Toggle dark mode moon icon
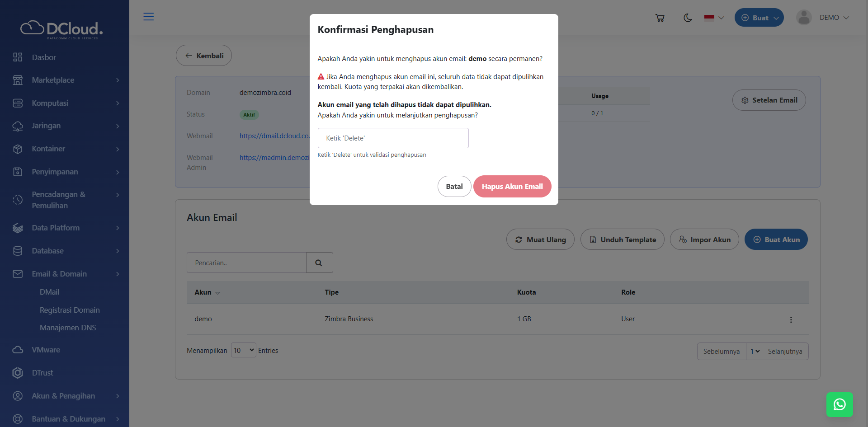This screenshot has width=868, height=427. 688,18
